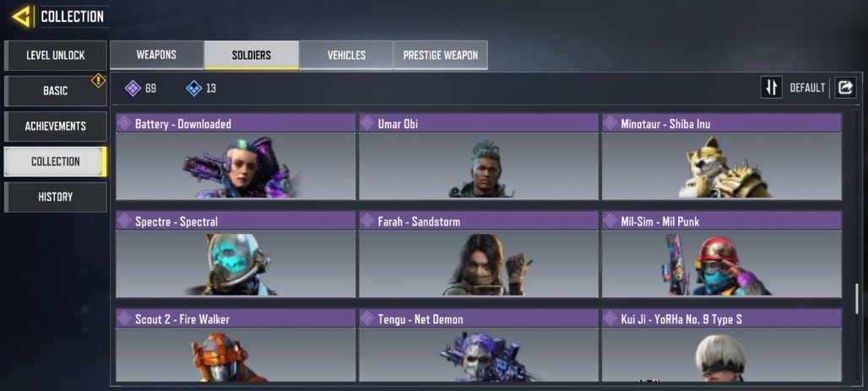868x391 pixels.
Task: Switch to the VEHICLES tab
Action: click(x=346, y=55)
